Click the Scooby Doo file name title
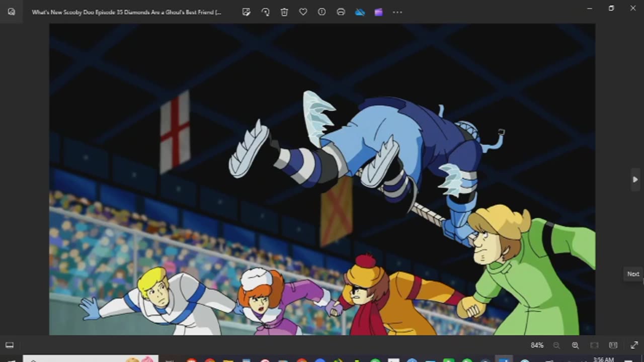The image size is (644, 362). tap(126, 12)
